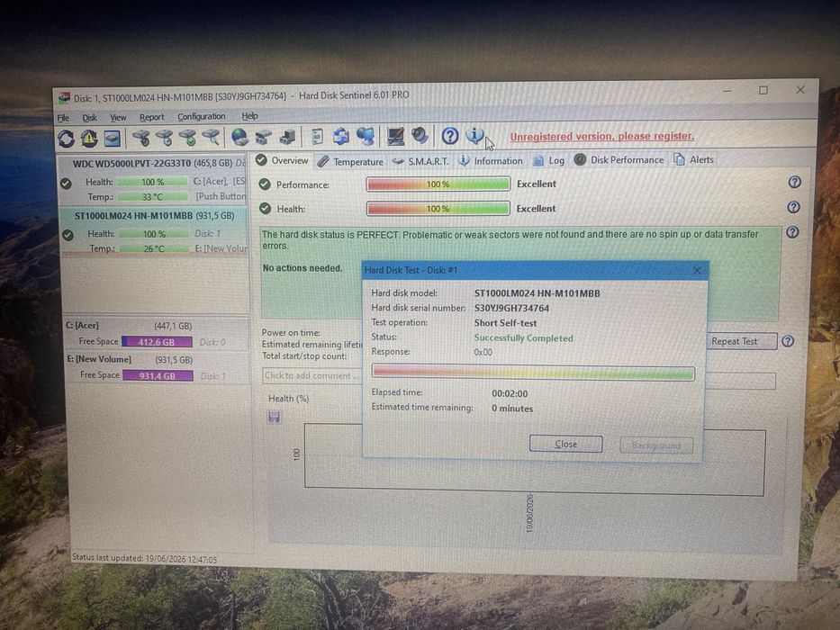Image resolution: width=840 pixels, height=630 pixels.
Task: Click the disk with magnifier surface test icon
Action: pyautogui.click(x=211, y=137)
